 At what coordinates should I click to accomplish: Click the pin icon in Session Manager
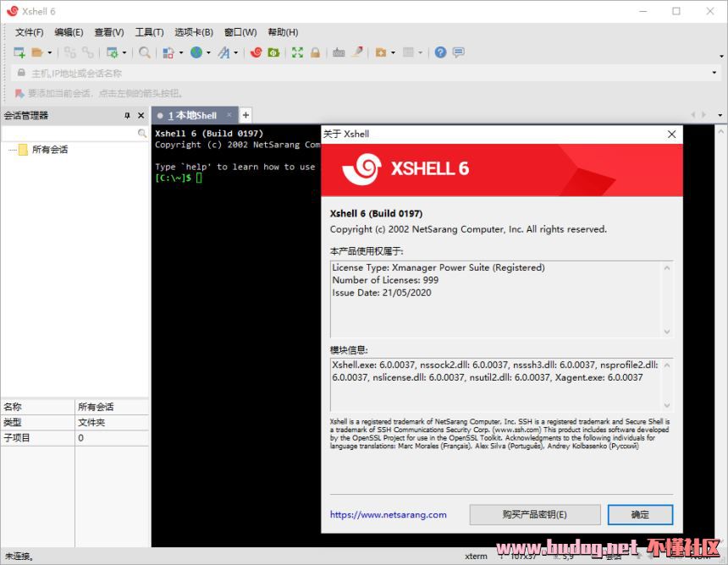[127, 116]
